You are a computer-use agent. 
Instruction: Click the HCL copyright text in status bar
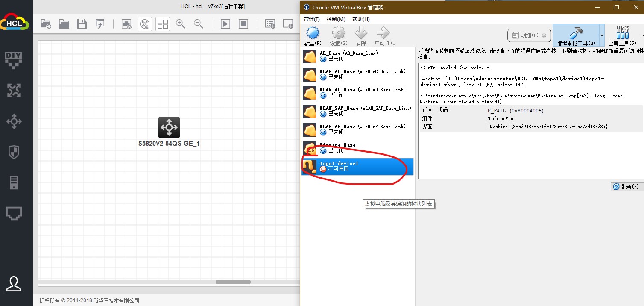(x=89, y=300)
